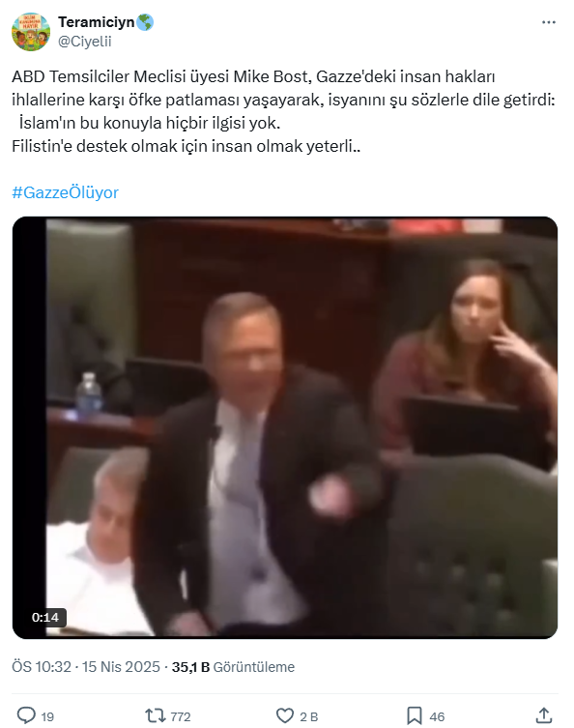Click the share upload icon
This screenshot has width=574, height=728.
(544, 715)
